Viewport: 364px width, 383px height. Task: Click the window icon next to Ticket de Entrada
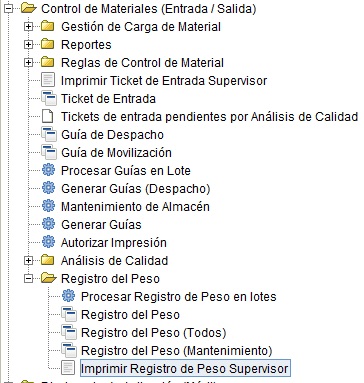pyautogui.click(x=49, y=99)
